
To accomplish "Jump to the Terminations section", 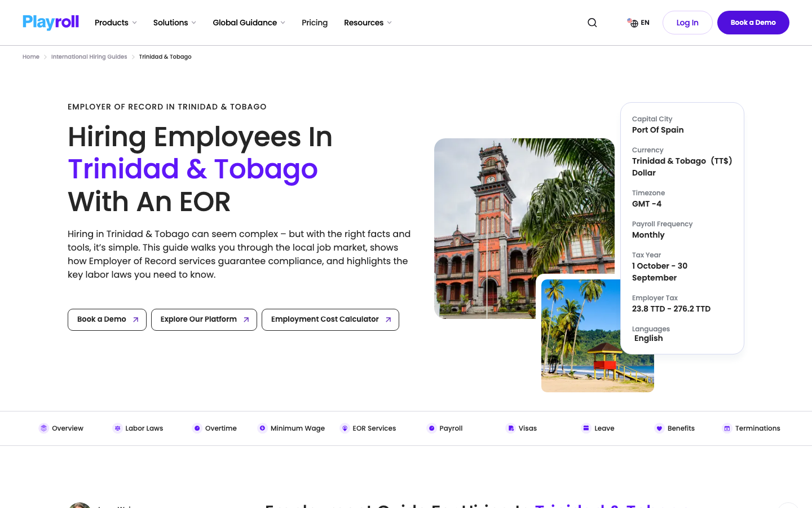I will point(752,428).
